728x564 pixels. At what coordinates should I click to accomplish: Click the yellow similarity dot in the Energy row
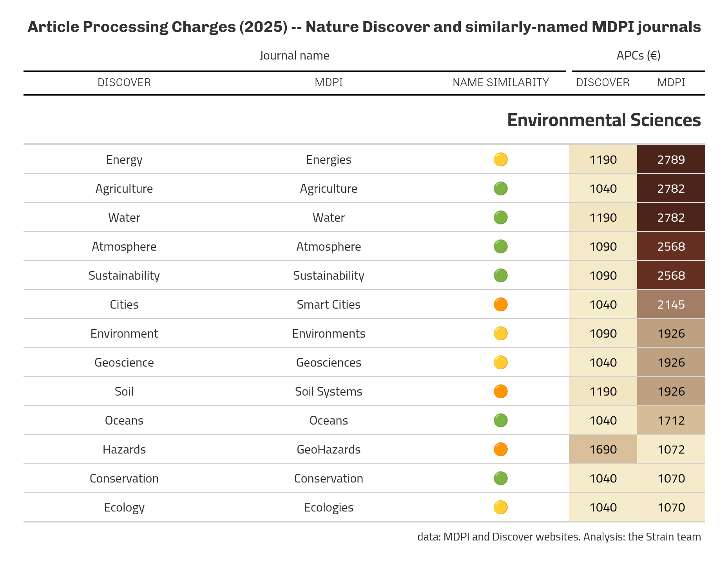500,159
